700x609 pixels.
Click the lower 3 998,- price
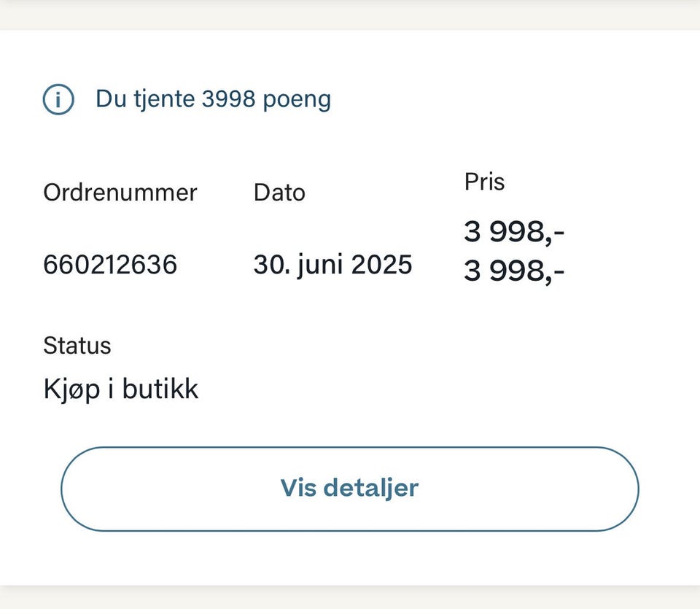tap(514, 271)
